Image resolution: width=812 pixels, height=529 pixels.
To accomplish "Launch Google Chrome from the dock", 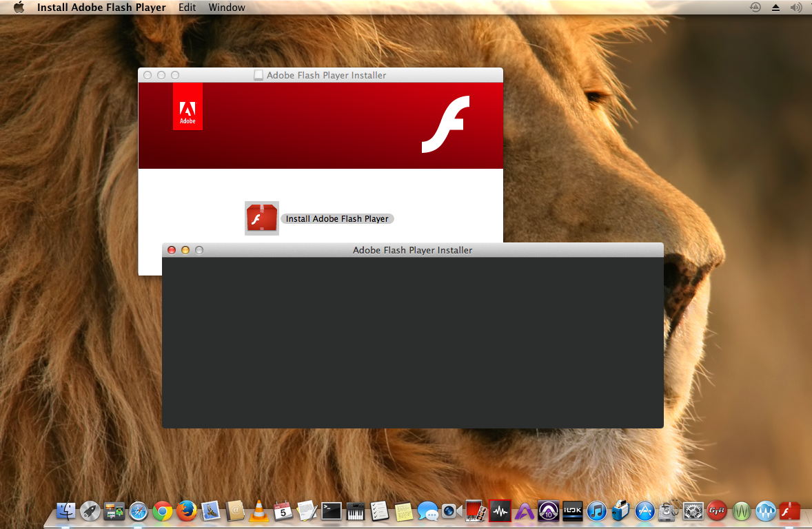I will coord(163,511).
